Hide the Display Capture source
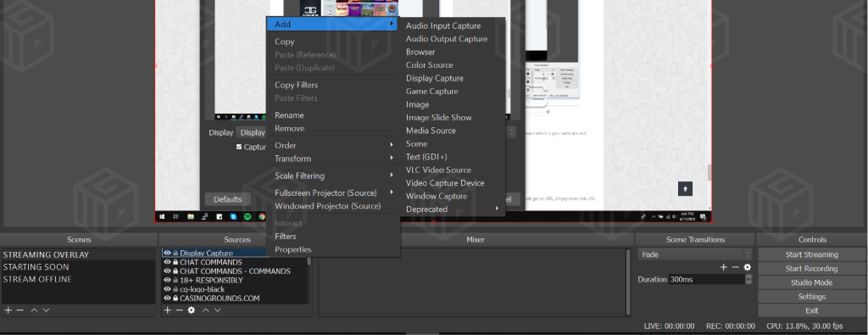Screen dimensions: 868x335 (x=167, y=253)
